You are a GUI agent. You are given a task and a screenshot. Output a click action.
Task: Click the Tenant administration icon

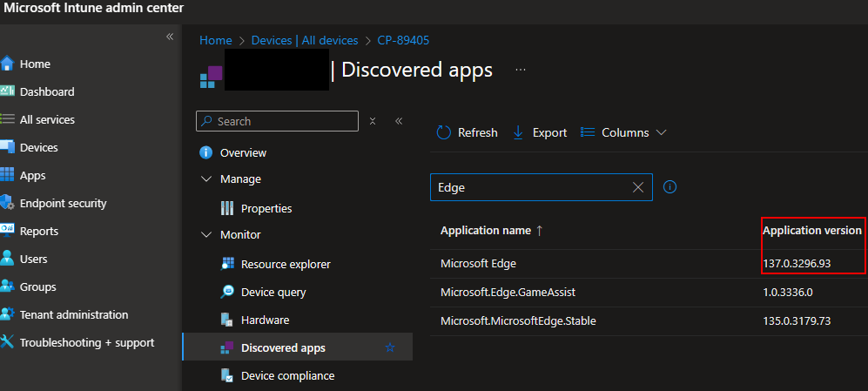click(7, 314)
